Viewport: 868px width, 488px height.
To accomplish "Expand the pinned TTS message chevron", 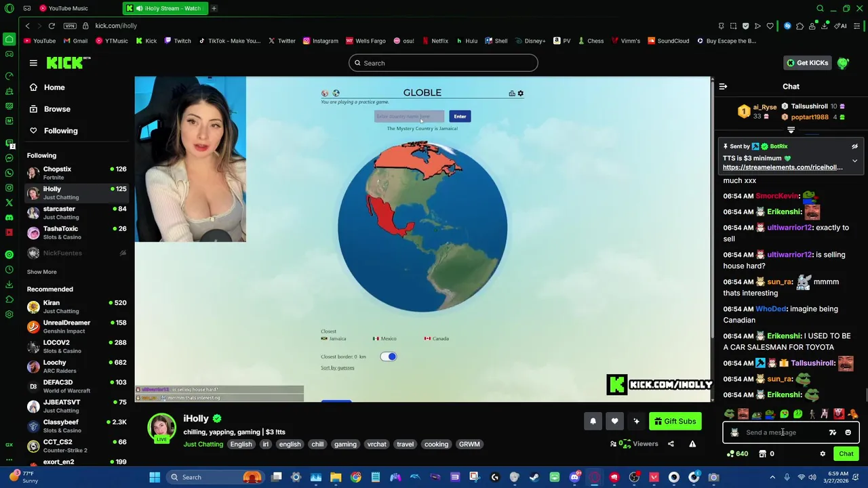I will tap(854, 161).
